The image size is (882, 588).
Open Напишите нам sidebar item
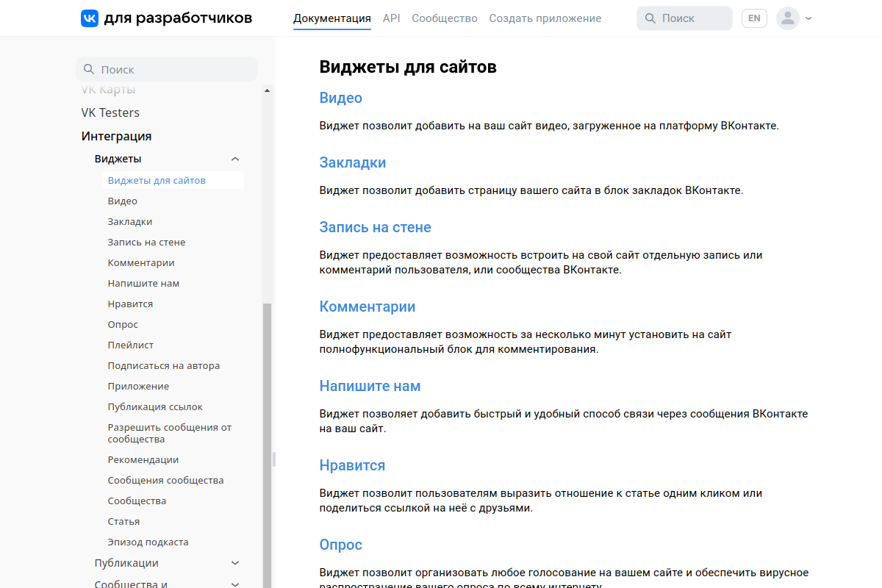click(x=144, y=283)
